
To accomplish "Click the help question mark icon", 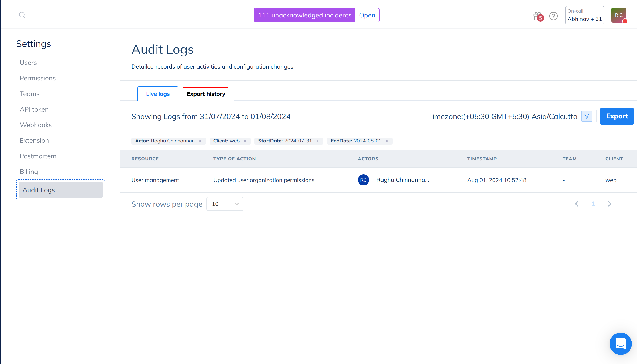I will pyautogui.click(x=553, y=16).
